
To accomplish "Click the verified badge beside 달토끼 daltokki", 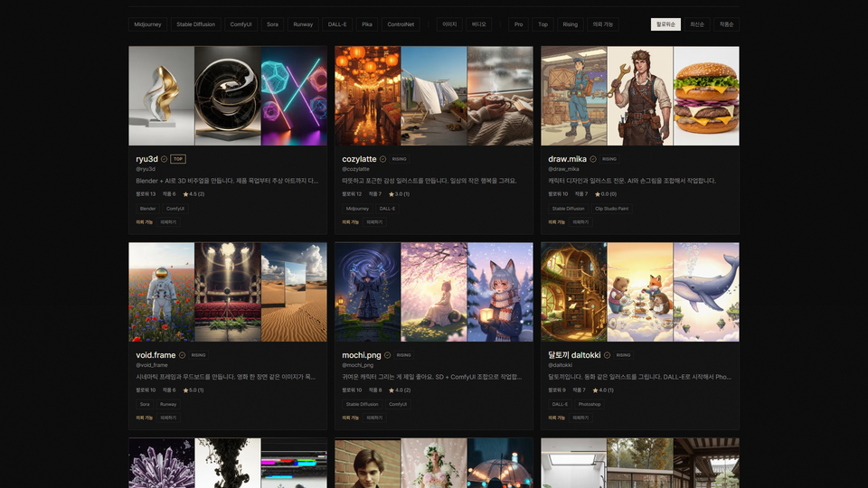I will pyautogui.click(x=608, y=355).
